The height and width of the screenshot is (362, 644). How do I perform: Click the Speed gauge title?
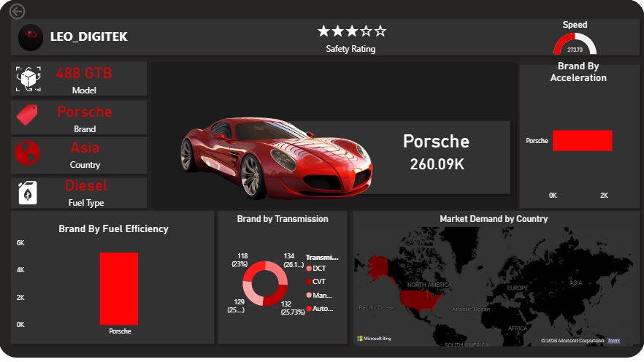click(x=575, y=25)
